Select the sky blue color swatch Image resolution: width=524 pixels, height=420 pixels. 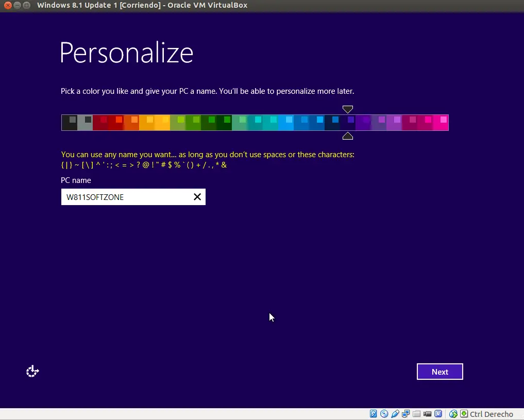(286, 123)
